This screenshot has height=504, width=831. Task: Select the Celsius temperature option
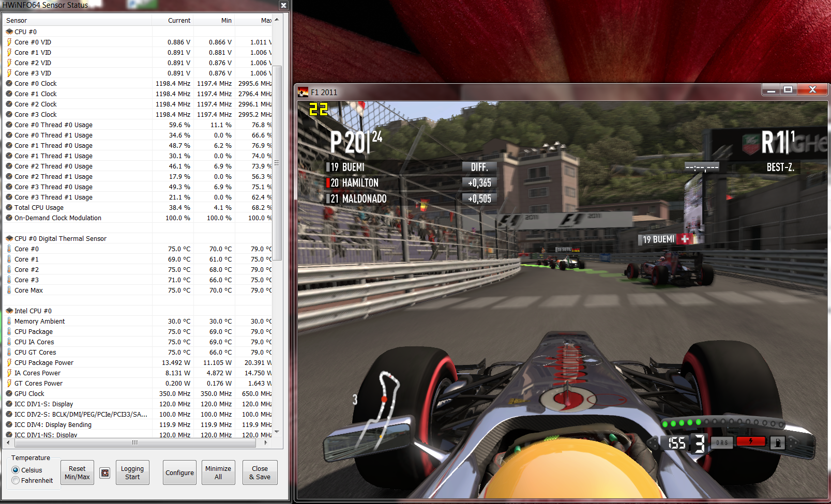(16, 470)
